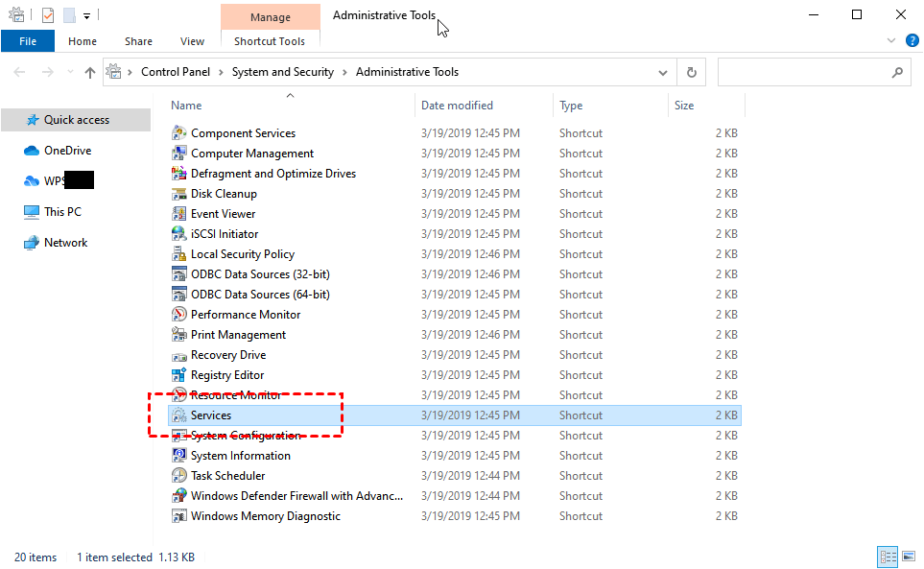Select the Disk Cleanup icon

pos(178,194)
